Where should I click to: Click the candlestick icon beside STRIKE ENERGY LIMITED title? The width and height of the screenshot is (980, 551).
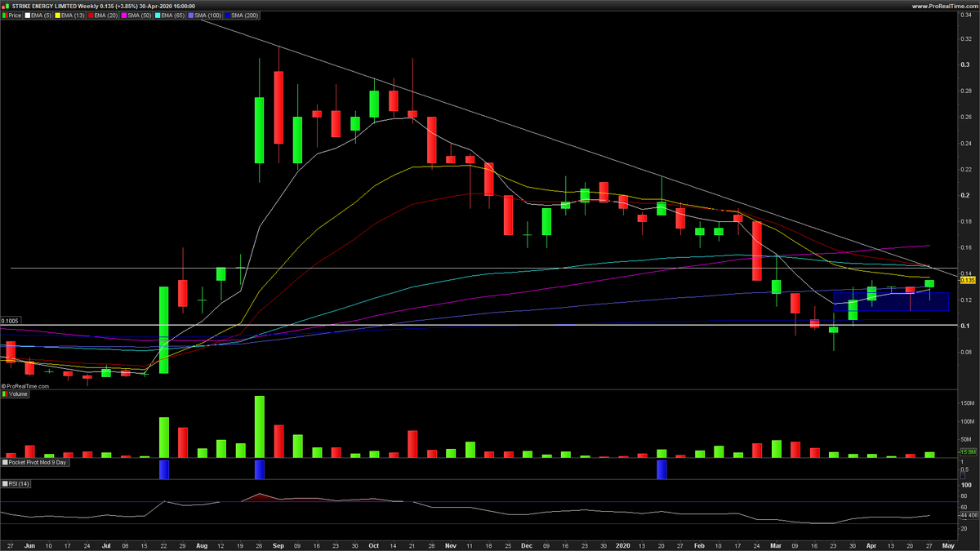(6, 6)
